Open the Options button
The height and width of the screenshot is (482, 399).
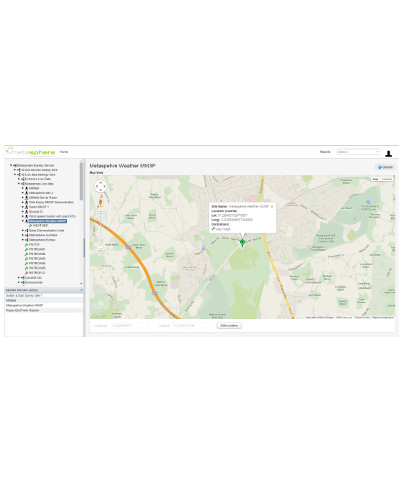(385, 167)
